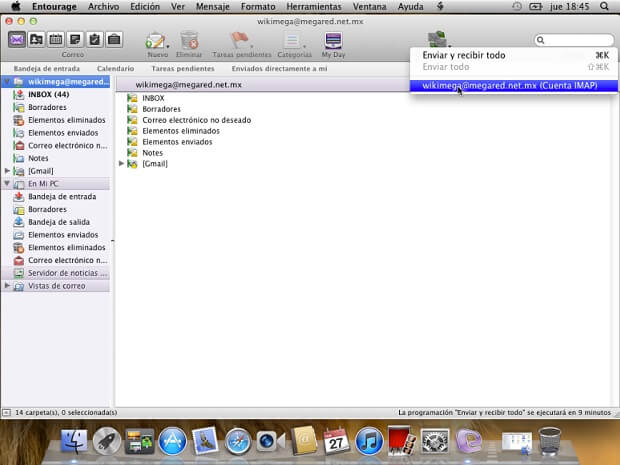This screenshot has height=465, width=620.
Task: Click the Send and Receive toolbar icon
Action: click(438, 39)
